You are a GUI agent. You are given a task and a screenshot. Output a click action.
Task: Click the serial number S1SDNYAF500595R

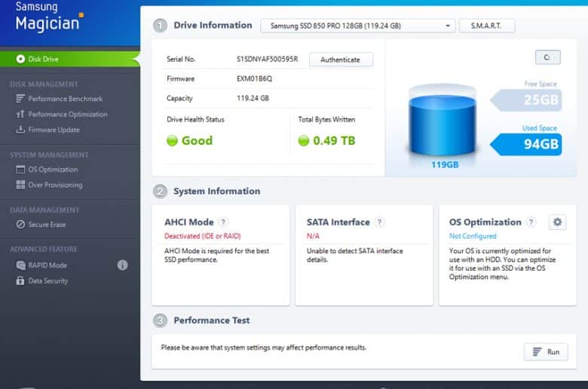267,59
